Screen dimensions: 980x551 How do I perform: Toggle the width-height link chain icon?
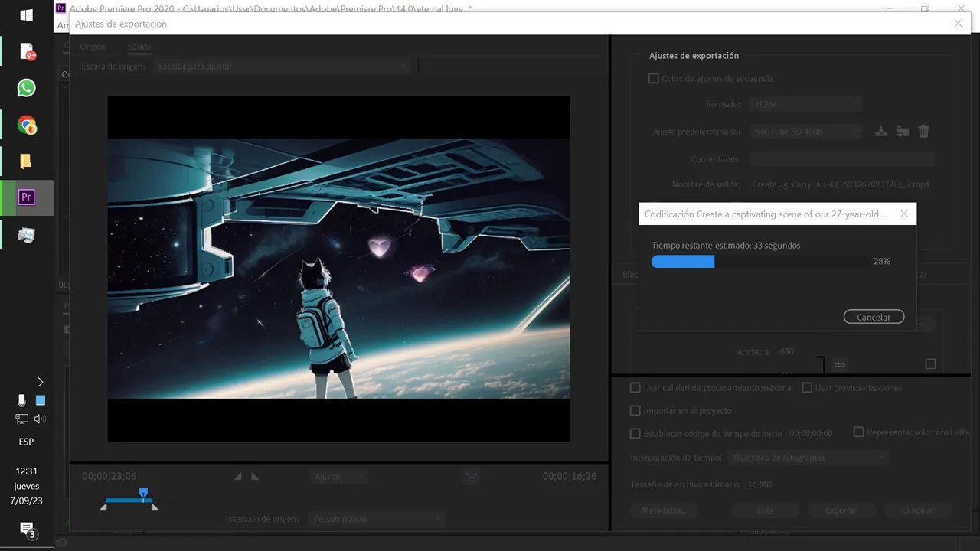pyautogui.click(x=839, y=364)
